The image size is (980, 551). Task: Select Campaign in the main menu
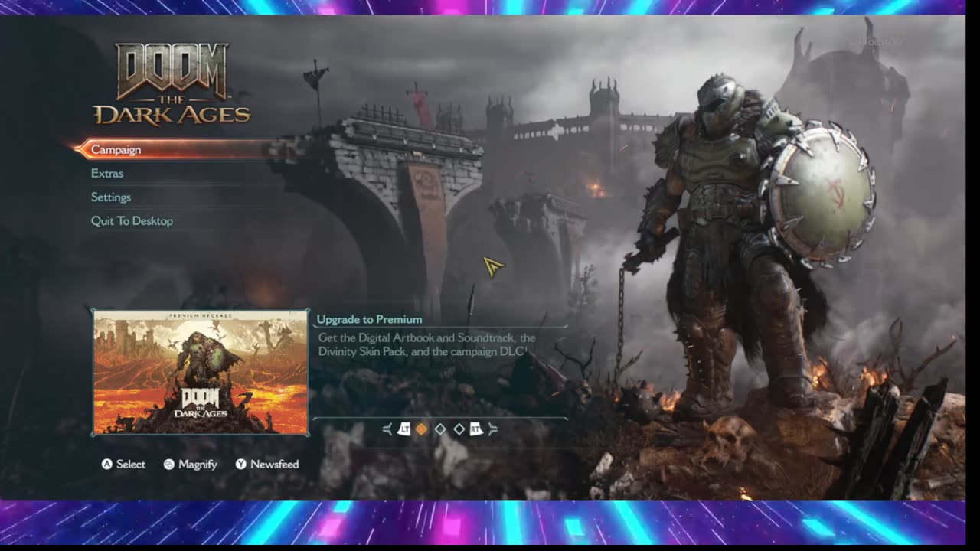[x=180, y=149]
